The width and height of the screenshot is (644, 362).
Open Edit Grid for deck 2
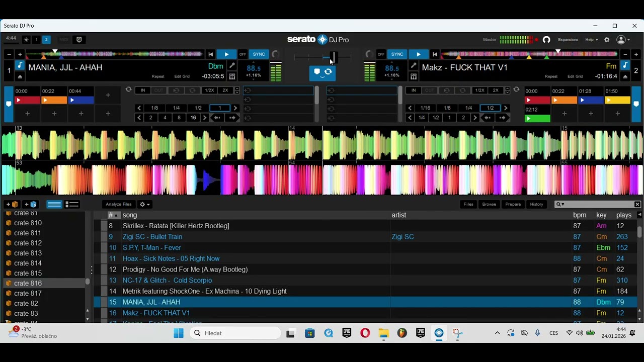[x=575, y=76]
